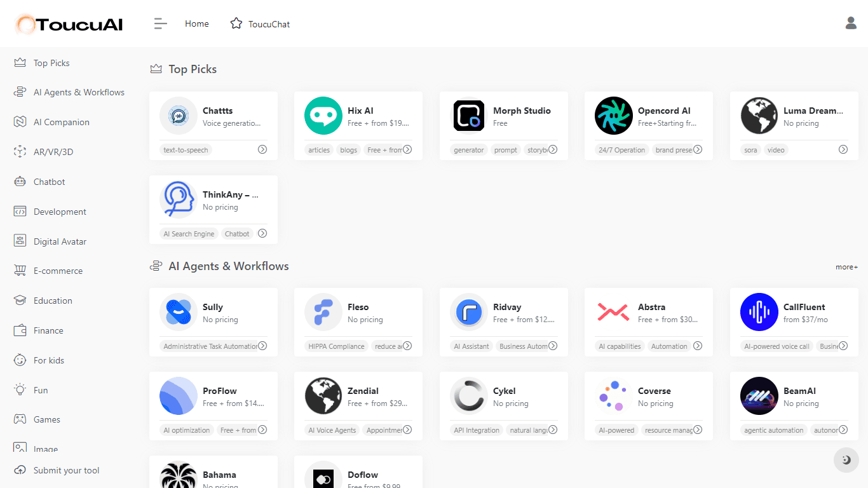This screenshot has height=488, width=868.
Task: Open the Sully tool logo
Action: pyautogui.click(x=179, y=312)
